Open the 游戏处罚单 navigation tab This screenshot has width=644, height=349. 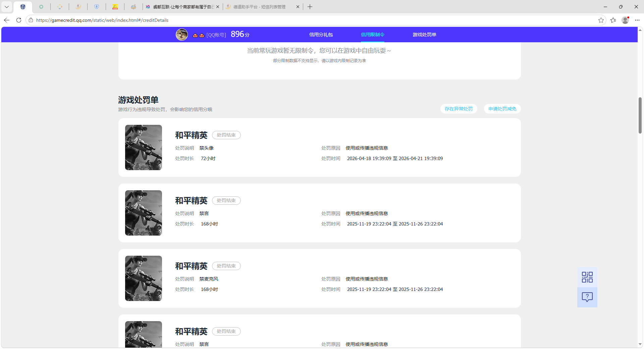click(424, 35)
